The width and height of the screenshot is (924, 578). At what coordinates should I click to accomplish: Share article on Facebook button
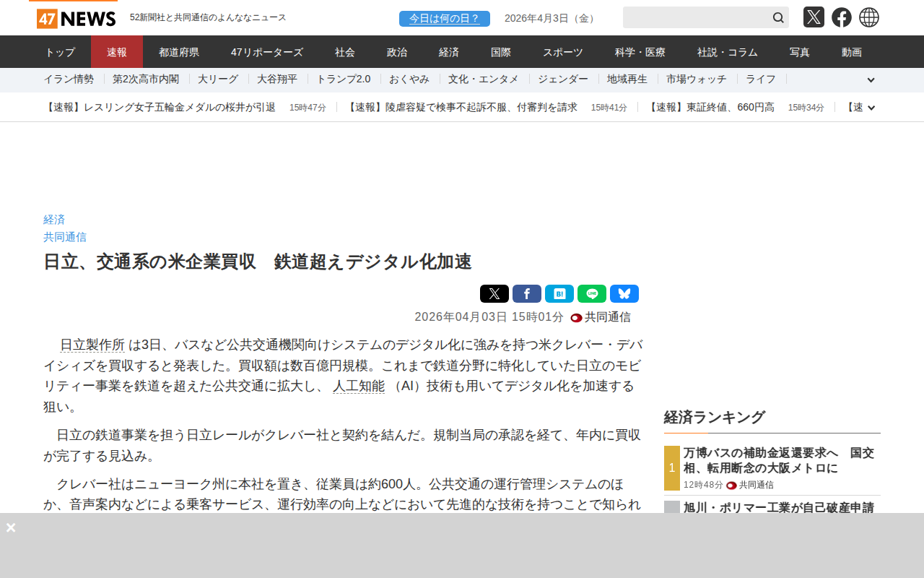(527, 293)
